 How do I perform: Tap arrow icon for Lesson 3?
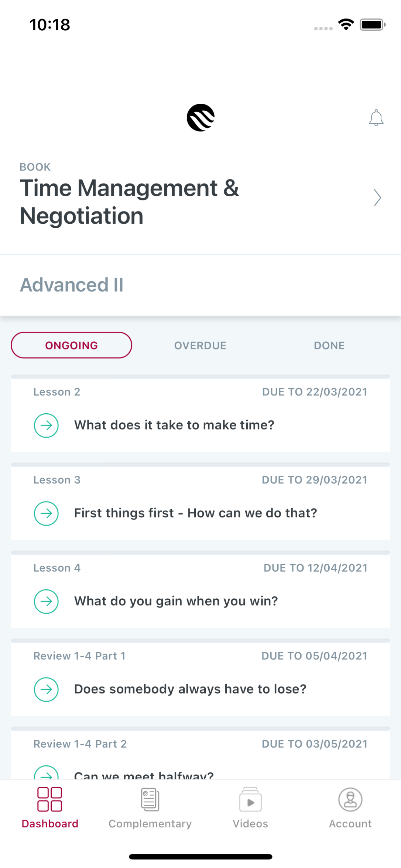pos(46,513)
